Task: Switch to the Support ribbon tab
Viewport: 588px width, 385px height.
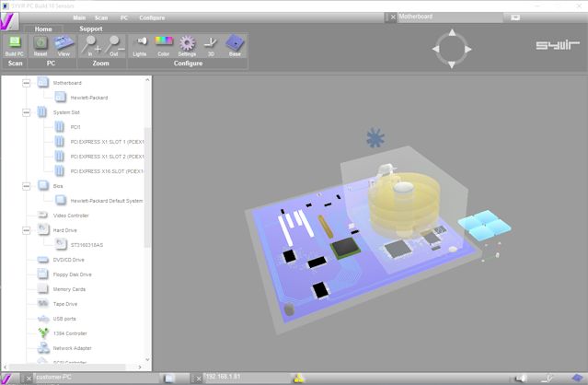Action: coord(91,29)
